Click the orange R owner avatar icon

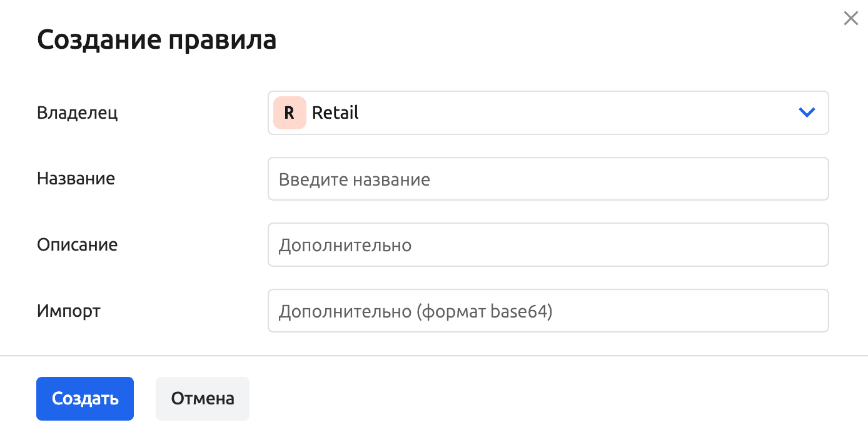coord(289,113)
